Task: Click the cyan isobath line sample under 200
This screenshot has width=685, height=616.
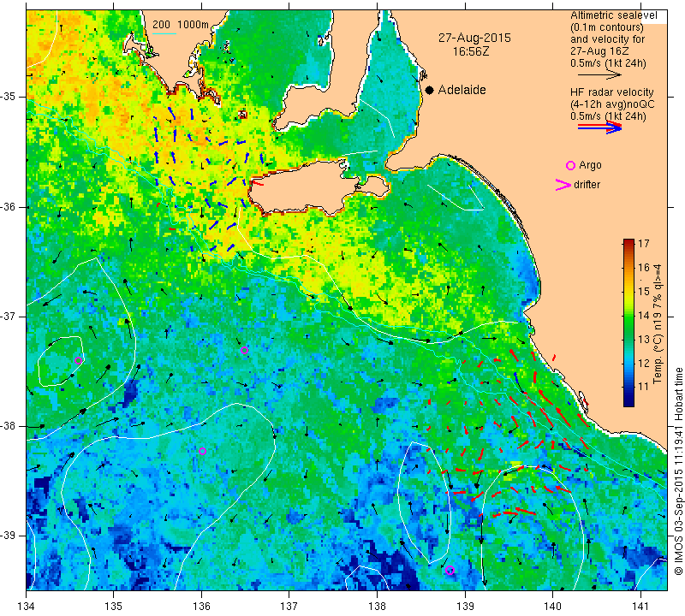Action: [164, 33]
